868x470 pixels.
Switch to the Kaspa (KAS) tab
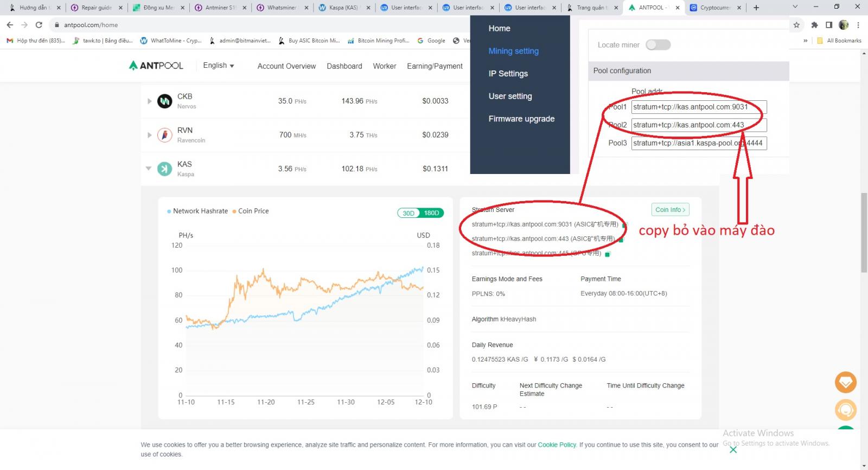coord(343,8)
